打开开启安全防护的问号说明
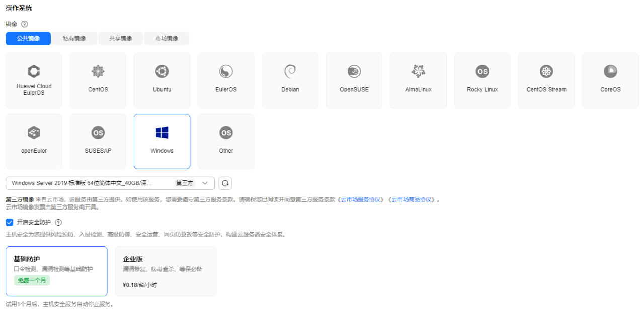Viewport: 644px width, 312px height. pos(58,222)
